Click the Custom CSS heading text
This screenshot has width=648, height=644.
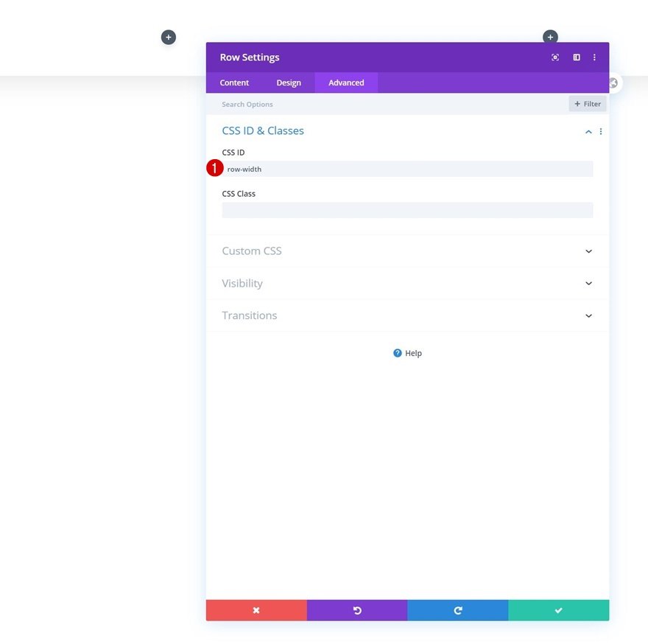click(252, 251)
